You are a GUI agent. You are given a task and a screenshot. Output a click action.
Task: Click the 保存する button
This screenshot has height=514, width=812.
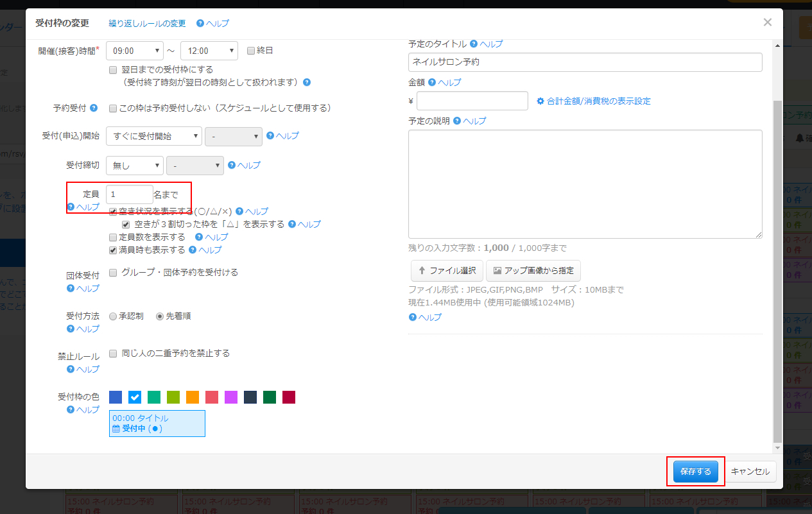[x=696, y=472]
